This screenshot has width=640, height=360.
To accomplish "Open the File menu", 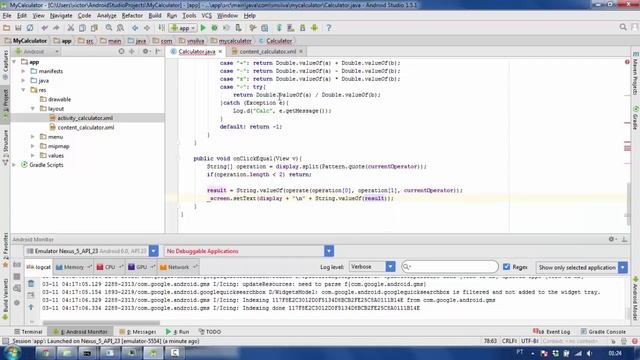I will click(7, 16).
